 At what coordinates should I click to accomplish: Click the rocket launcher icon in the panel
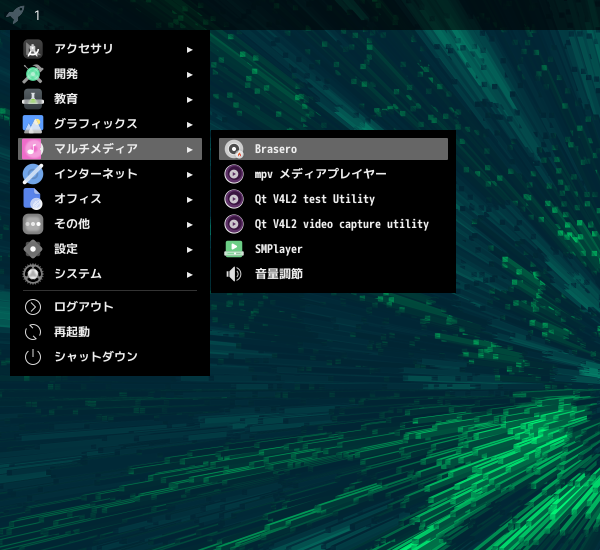15,15
